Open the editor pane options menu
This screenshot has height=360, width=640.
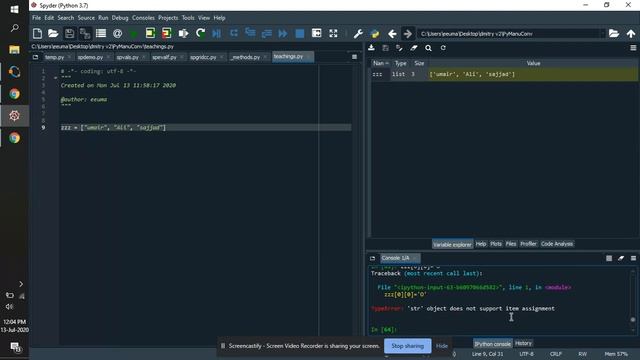click(354, 57)
